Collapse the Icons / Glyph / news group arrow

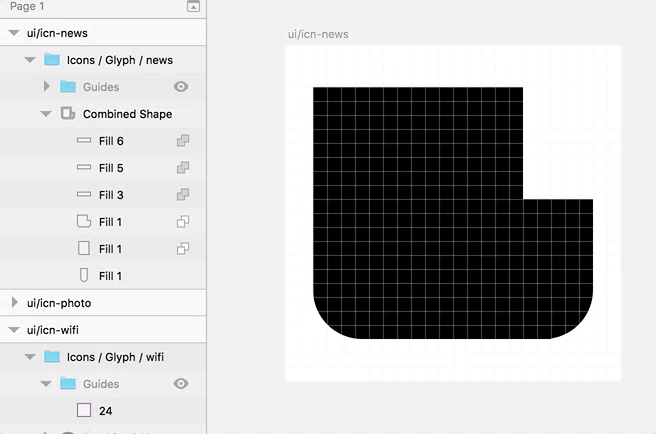pyautogui.click(x=30, y=60)
